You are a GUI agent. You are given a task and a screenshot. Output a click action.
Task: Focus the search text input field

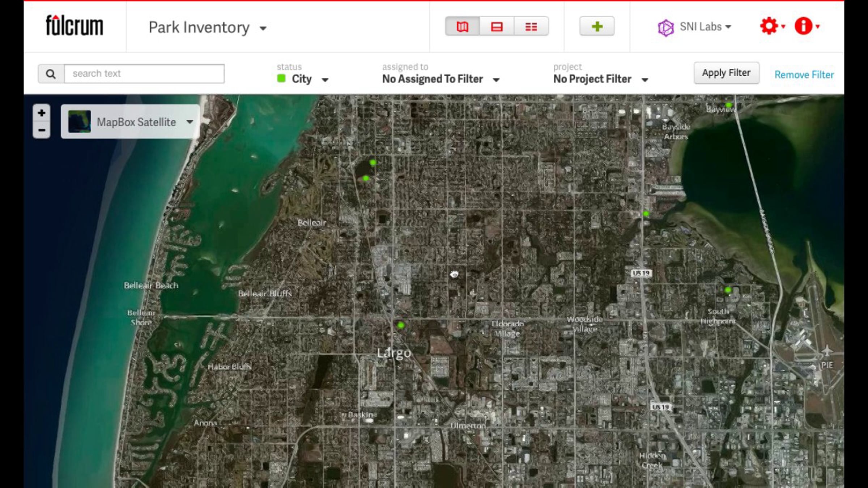(144, 74)
